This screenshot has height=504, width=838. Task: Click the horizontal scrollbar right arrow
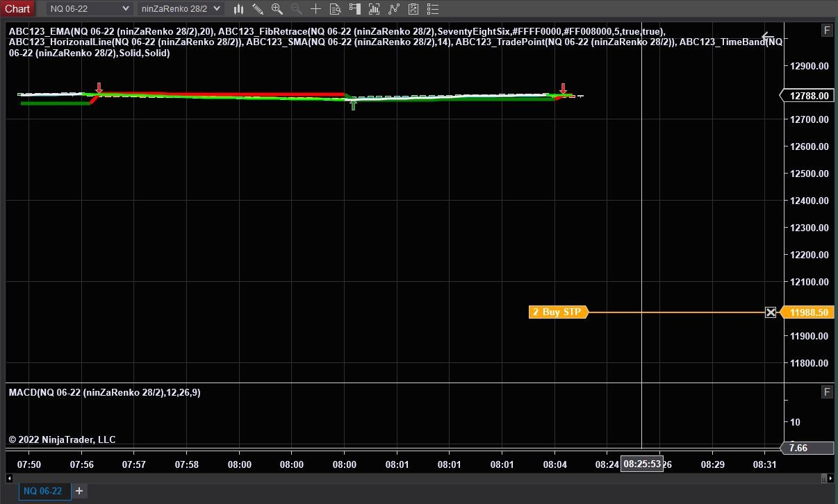[x=831, y=478]
